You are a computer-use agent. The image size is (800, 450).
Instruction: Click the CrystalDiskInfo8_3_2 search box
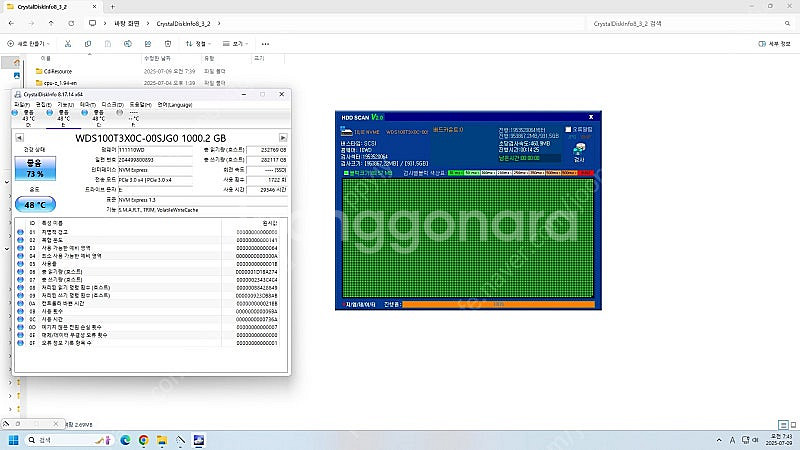[689, 23]
